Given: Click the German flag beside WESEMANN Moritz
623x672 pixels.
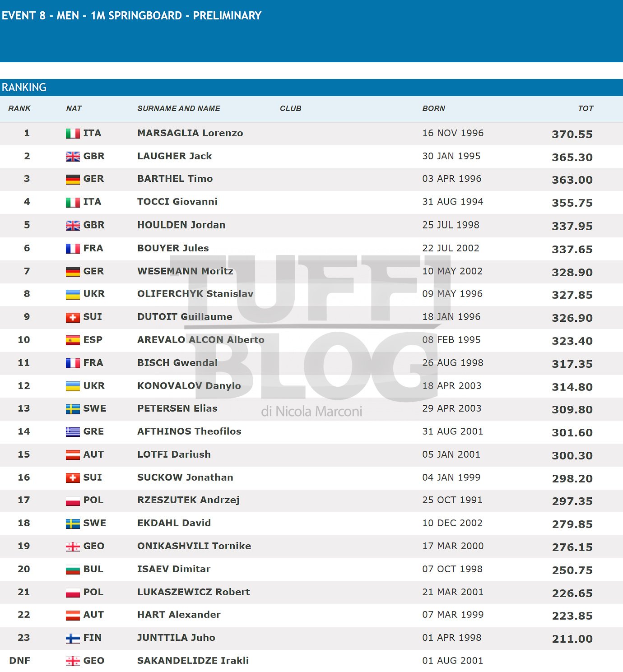Looking at the screenshot, I should point(73,272).
